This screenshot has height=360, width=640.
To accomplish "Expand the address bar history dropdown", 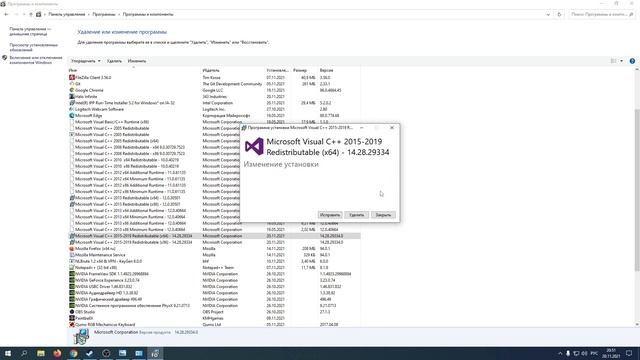I will pos(548,14).
